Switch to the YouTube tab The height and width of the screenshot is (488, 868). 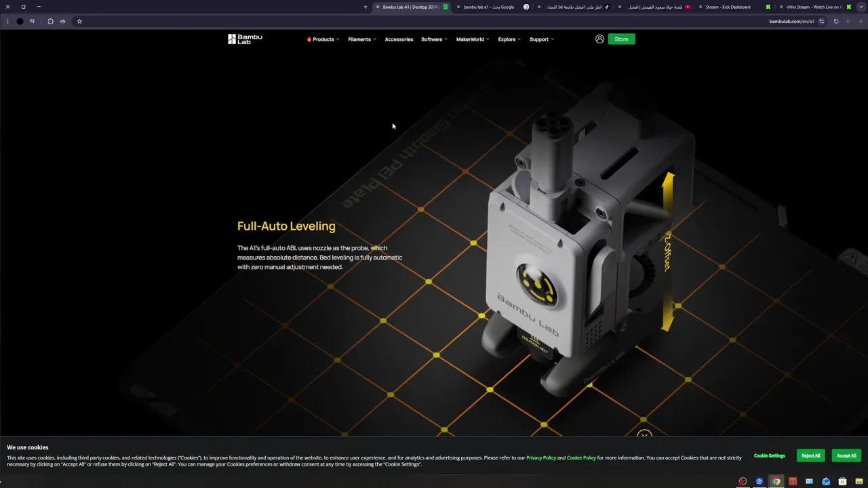click(x=655, y=7)
